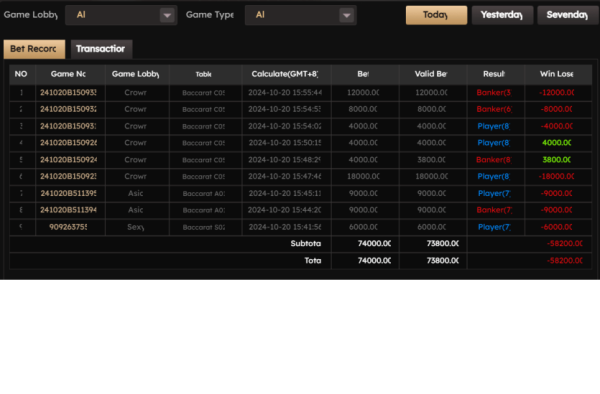This screenshot has height=394, width=600.
Task: Switch to the Bet Record tab
Action: (x=34, y=49)
